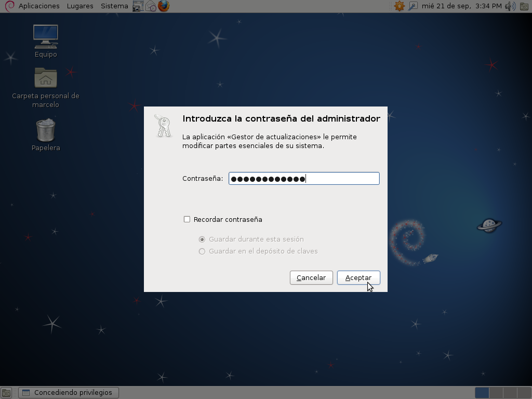Click inside the Contraseña password field

point(303,178)
